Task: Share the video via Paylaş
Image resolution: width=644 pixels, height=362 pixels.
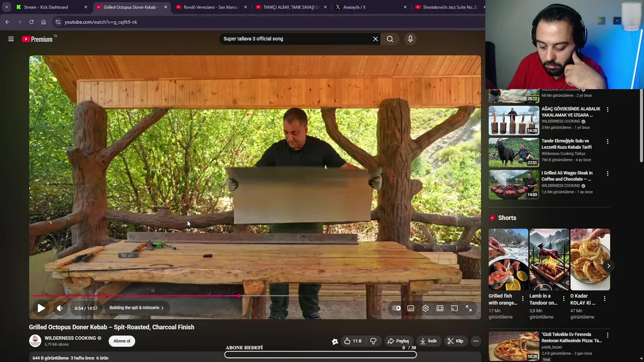Action: click(x=398, y=341)
